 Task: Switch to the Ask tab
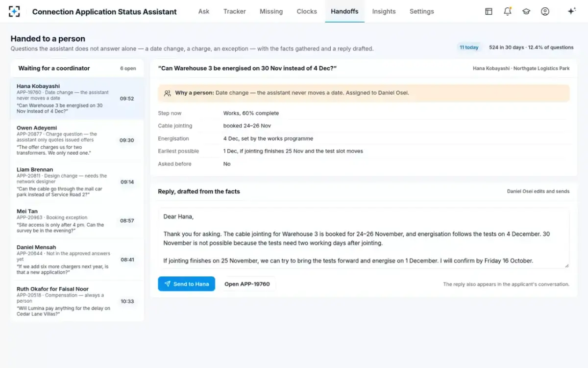[204, 11]
